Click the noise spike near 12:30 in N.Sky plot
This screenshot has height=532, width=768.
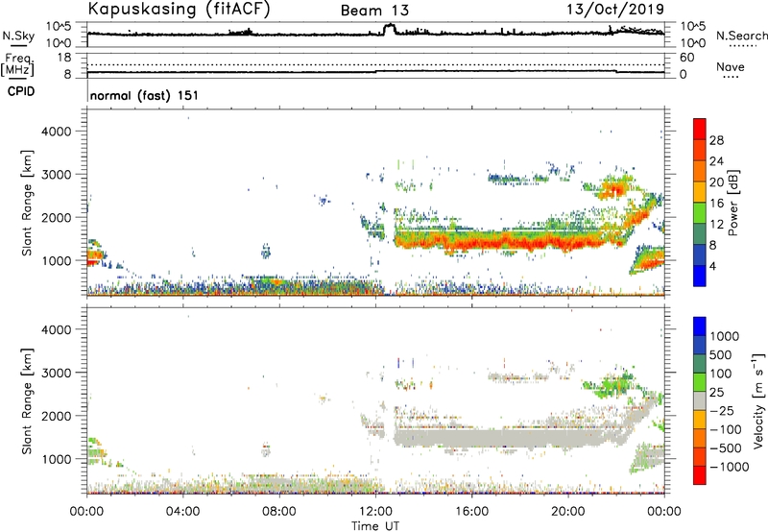click(389, 28)
